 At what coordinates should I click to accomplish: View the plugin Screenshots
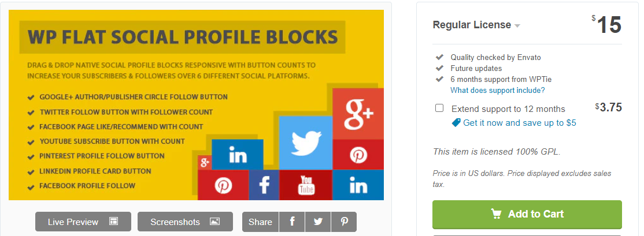185,222
